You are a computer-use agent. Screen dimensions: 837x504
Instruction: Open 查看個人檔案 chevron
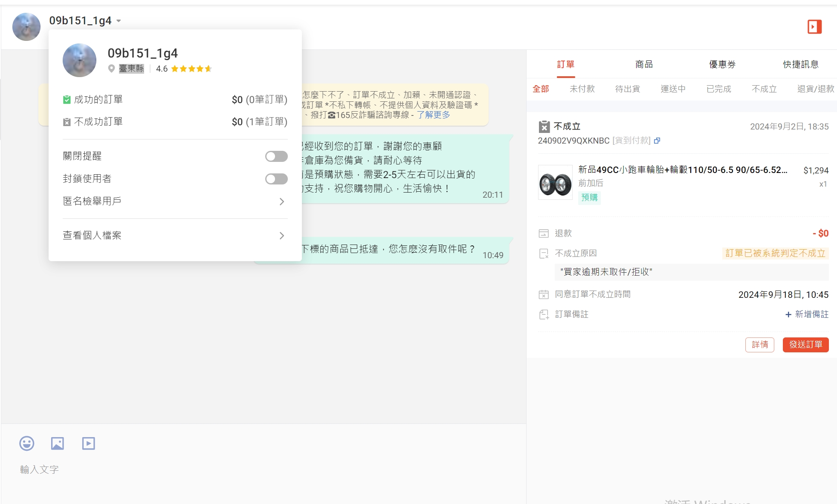click(x=281, y=236)
